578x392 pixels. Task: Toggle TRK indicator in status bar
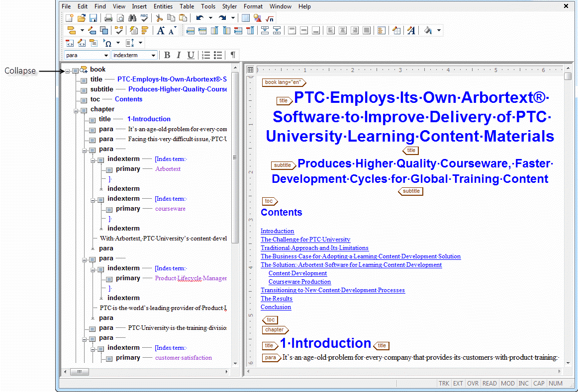pos(444,383)
